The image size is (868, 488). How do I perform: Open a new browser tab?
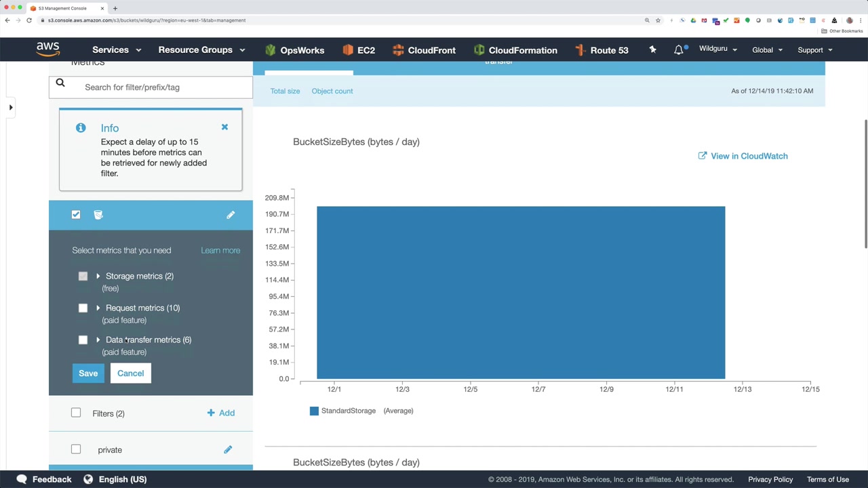[x=115, y=8]
